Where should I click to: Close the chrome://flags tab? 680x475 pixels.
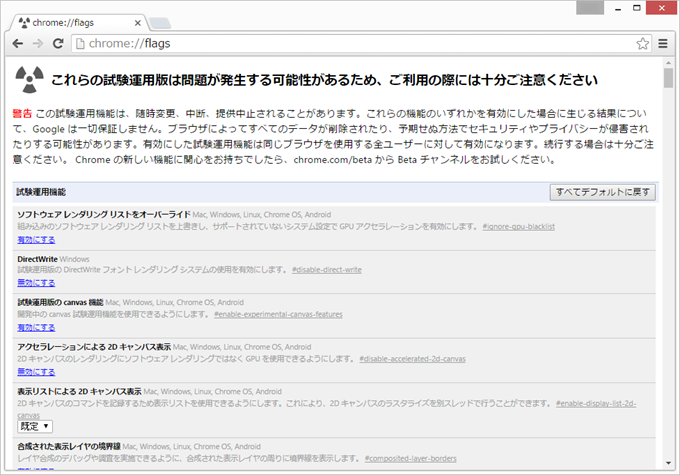point(137,23)
